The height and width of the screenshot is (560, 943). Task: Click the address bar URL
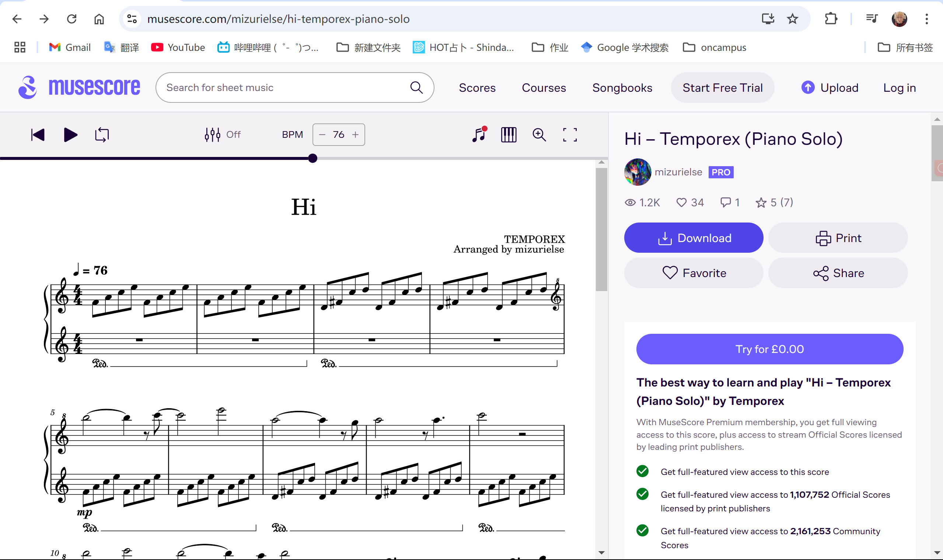click(x=278, y=19)
